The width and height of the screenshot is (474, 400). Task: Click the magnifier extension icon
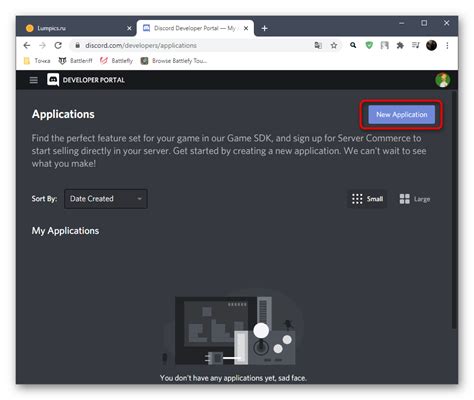tap(353, 45)
